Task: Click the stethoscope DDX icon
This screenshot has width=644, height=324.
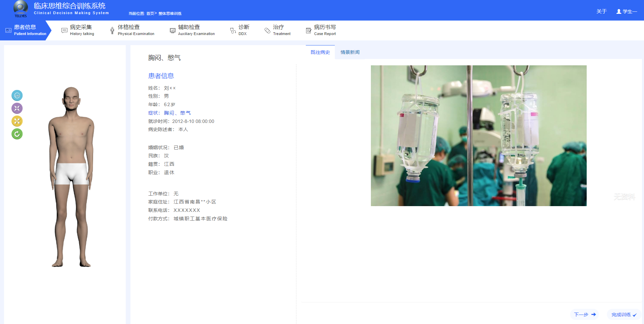Action: pyautogui.click(x=233, y=31)
